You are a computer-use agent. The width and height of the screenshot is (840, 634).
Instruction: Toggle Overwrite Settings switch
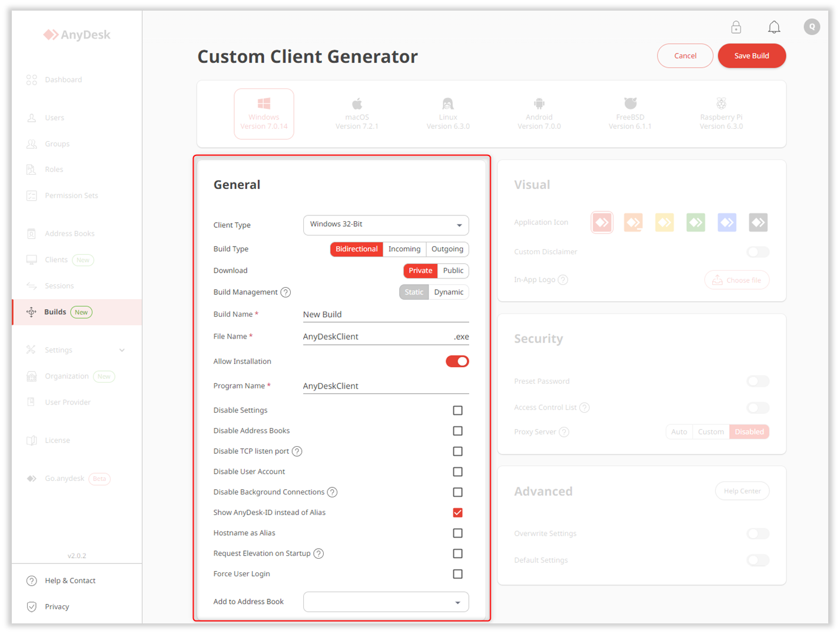pyautogui.click(x=758, y=534)
